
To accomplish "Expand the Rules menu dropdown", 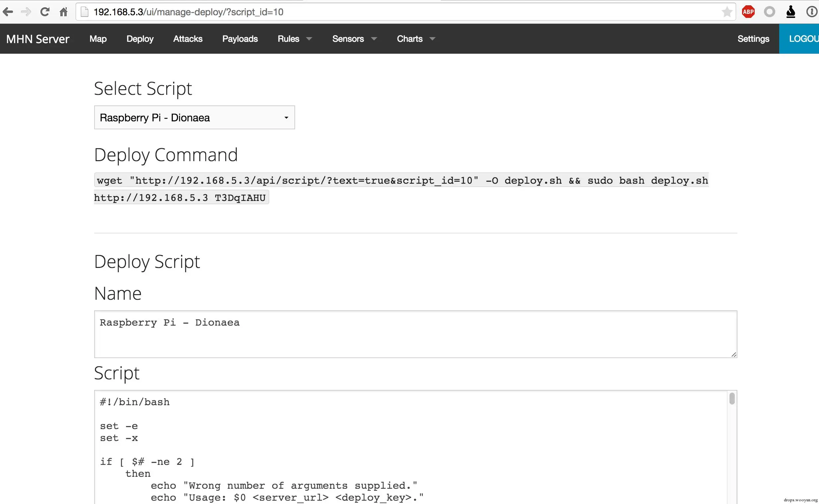I will point(295,39).
